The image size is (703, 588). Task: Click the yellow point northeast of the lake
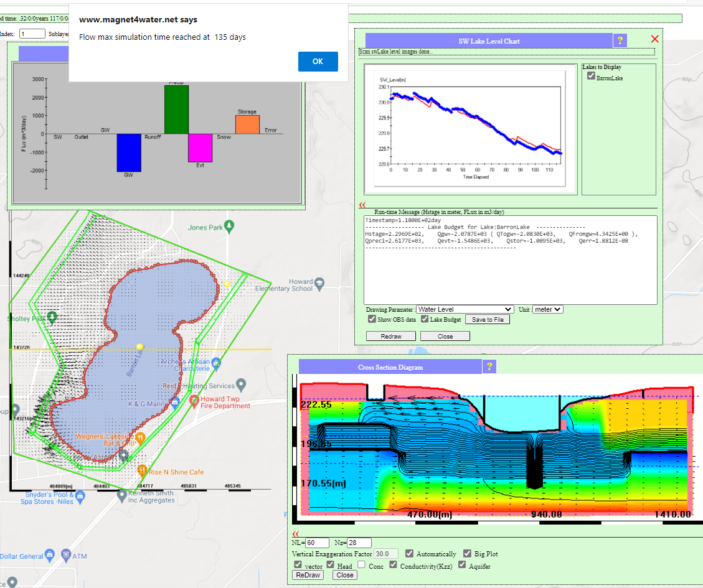(227, 283)
